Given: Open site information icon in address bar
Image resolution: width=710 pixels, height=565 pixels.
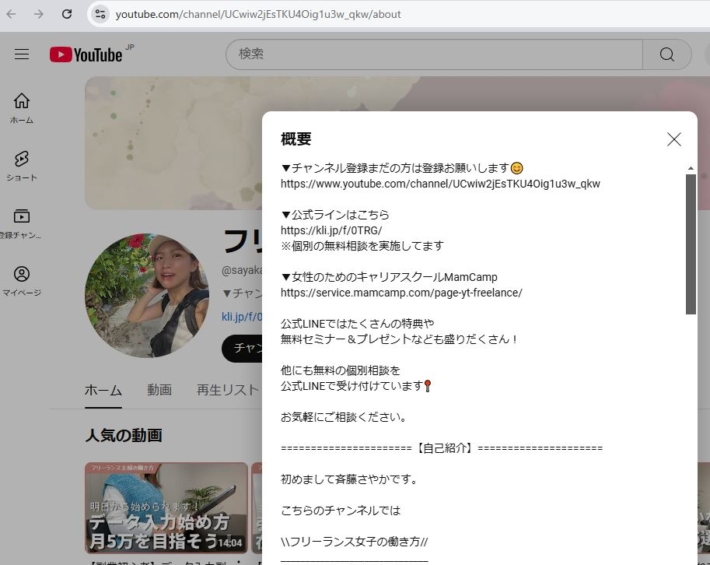Looking at the screenshot, I should [x=100, y=14].
